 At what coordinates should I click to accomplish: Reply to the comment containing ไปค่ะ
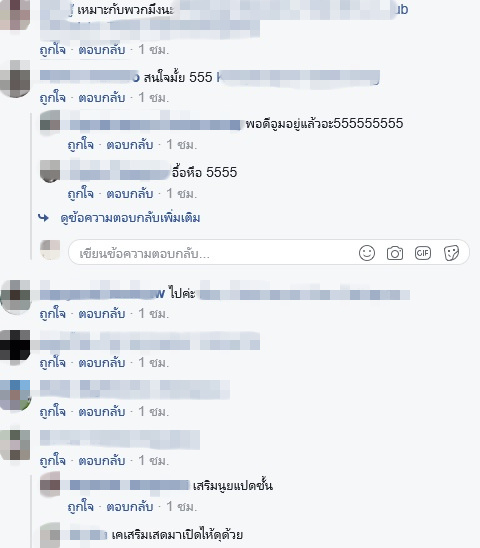coord(102,313)
